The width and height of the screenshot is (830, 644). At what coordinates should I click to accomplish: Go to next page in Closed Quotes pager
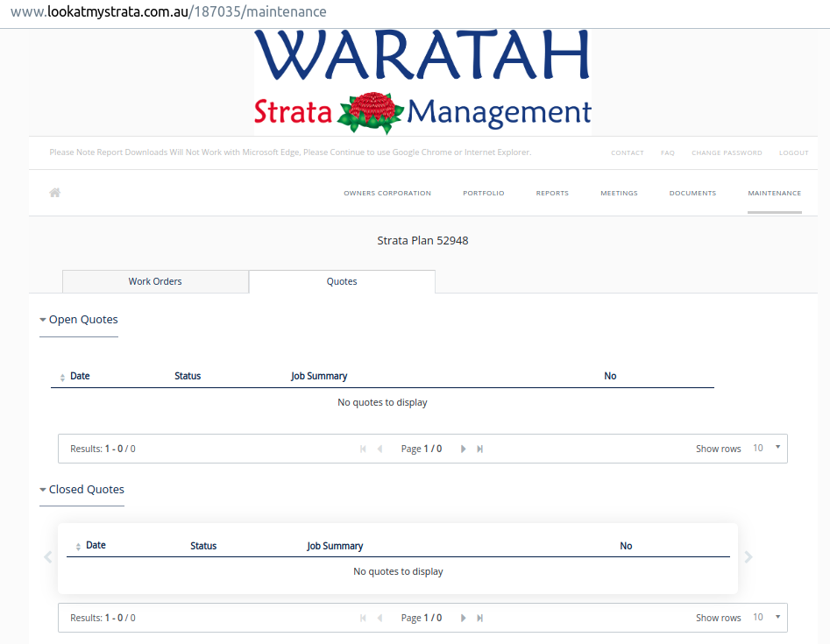pyautogui.click(x=464, y=618)
